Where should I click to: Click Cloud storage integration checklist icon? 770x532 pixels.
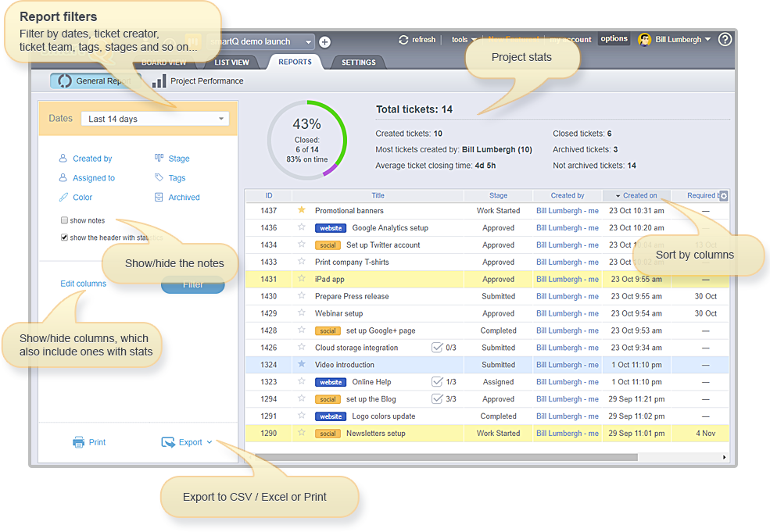tap(437, 348)
